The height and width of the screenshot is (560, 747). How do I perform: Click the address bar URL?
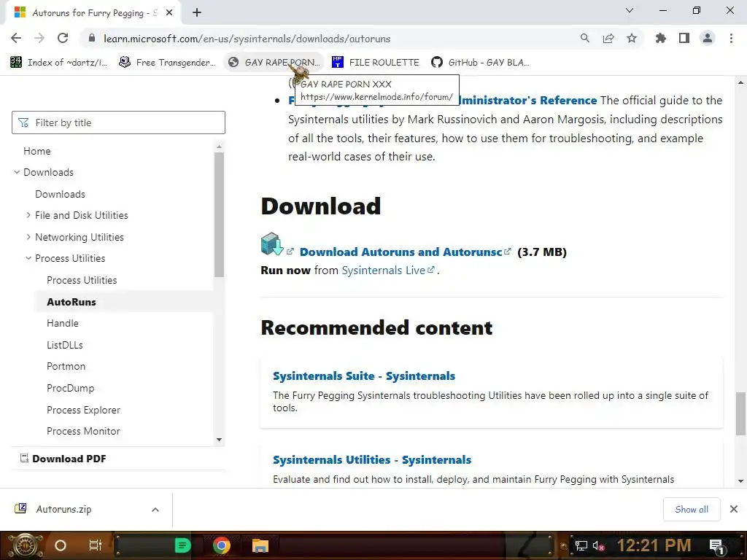247,39
